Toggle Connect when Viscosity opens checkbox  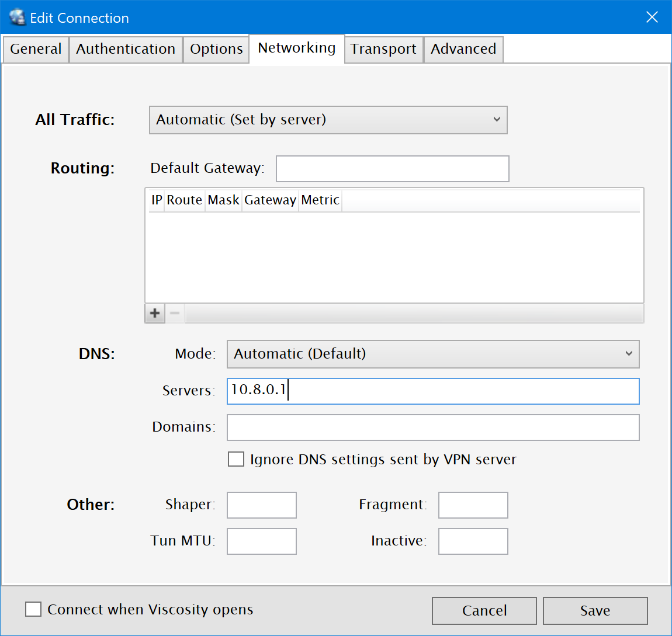coord(33,610)
